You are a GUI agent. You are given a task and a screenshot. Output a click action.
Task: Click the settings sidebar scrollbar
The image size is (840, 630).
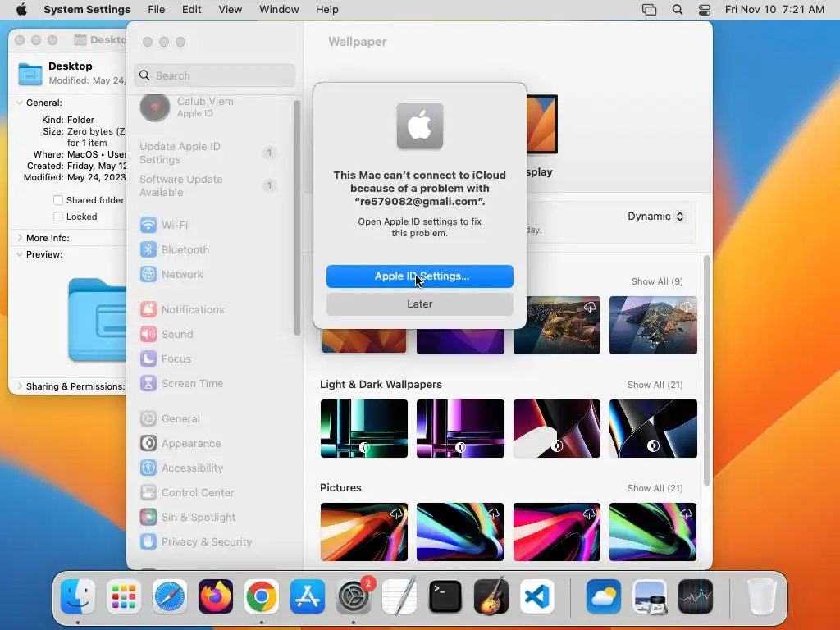[x=296, y=217]
